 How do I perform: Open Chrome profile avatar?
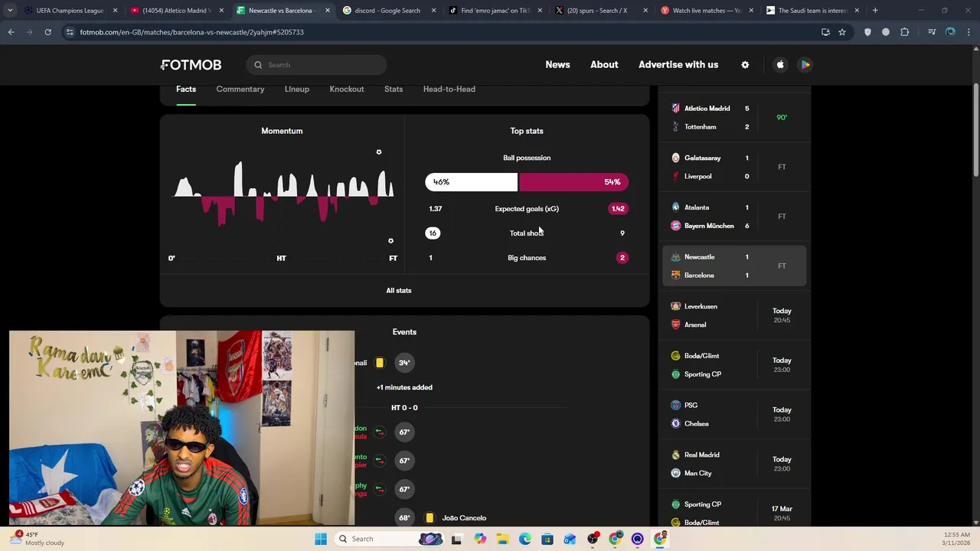pyautogui.click(x=950, y=32)
